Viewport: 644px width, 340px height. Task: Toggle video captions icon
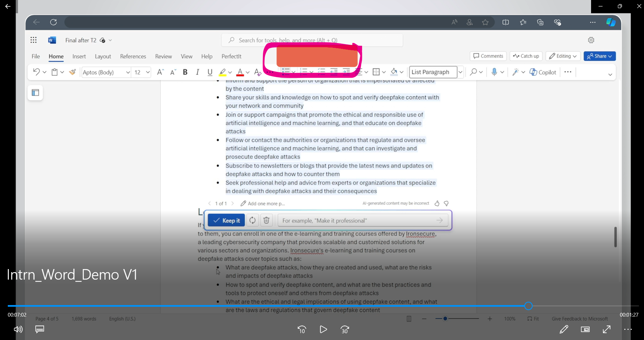pyautogui.click(x=40, y=329)
